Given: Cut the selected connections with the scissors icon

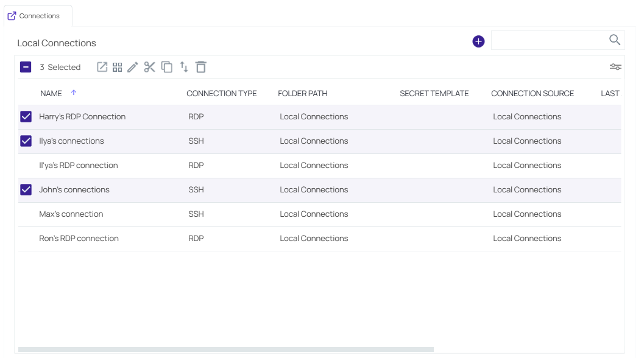Looking at the screenshot, I should tap(149, 67).
